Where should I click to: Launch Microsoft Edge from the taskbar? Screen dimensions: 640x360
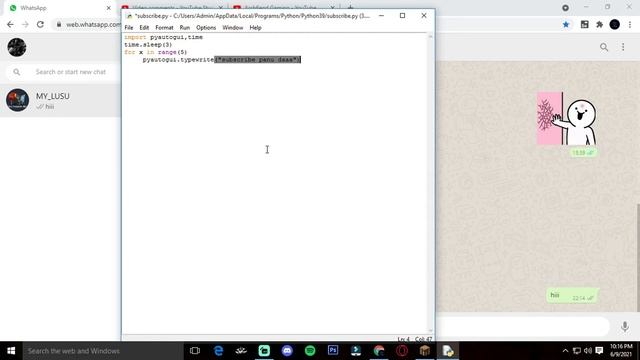(218, 351)
